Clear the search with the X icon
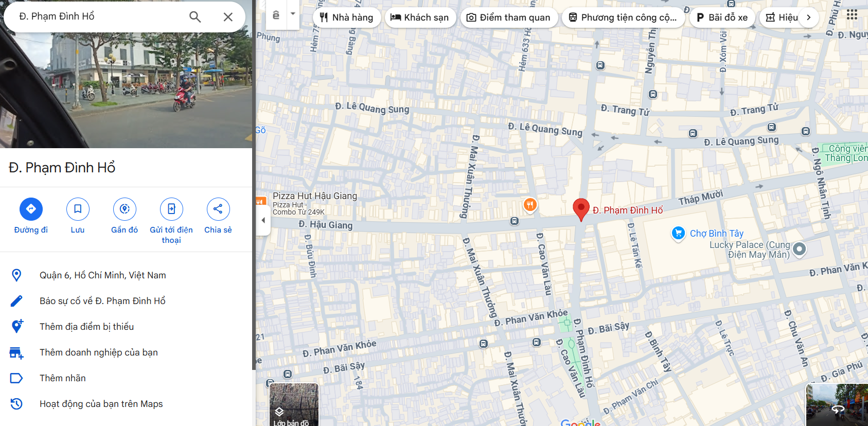This screenshot has height=426, width=868. tap(228, 16)
